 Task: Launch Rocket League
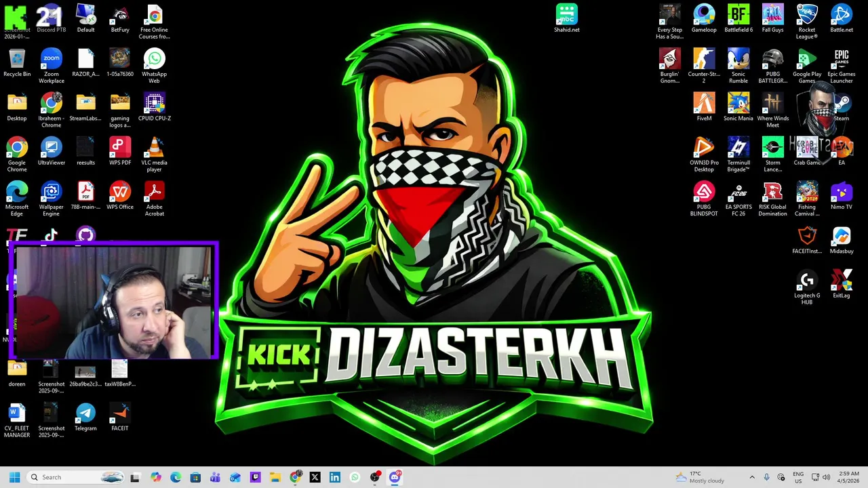(x=807, y=22)
